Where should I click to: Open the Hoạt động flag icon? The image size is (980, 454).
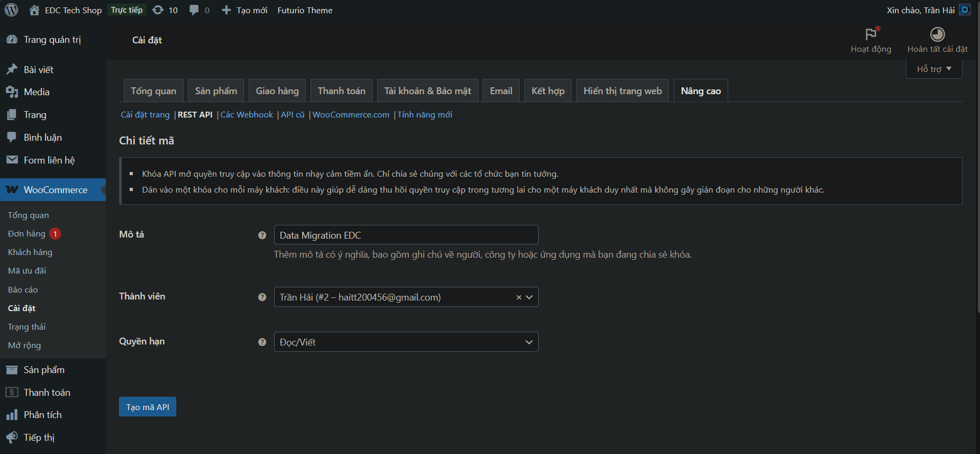tap(870, 34)
